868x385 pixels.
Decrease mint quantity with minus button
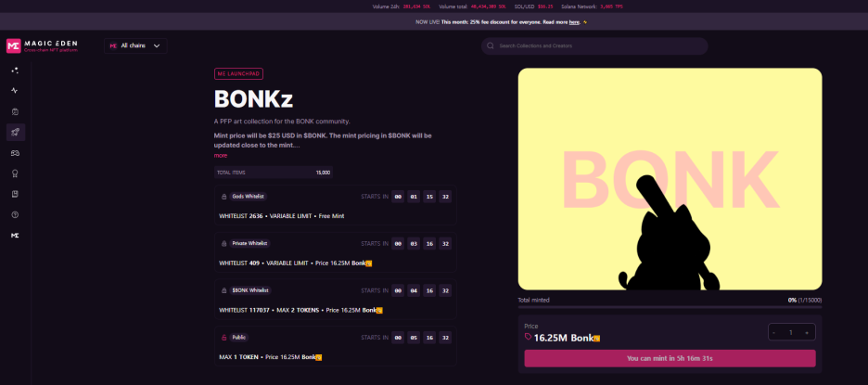click(x=773, y=333)
